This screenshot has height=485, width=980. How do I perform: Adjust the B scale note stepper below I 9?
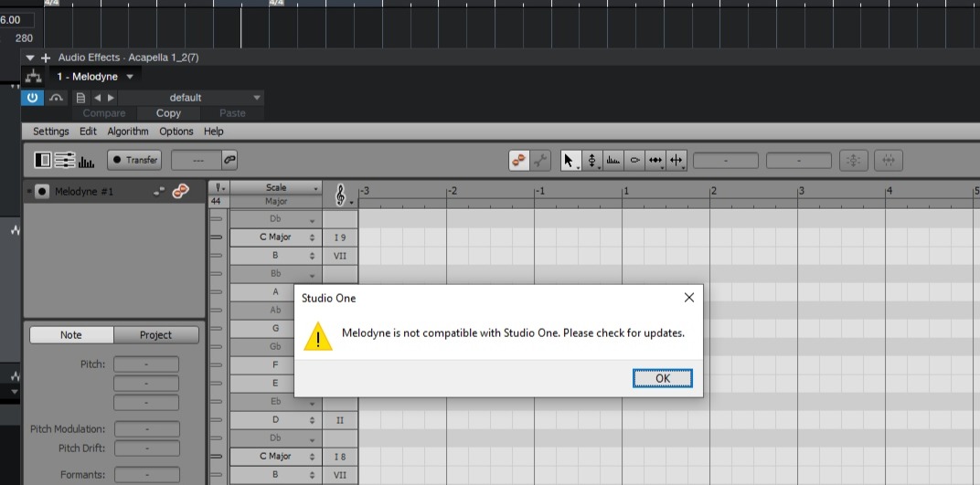312,256
